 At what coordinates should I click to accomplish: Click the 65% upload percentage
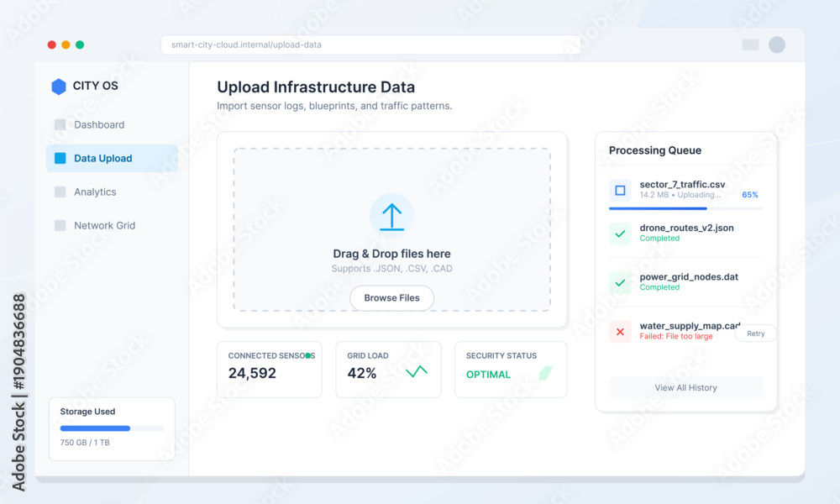coord(750,195)
